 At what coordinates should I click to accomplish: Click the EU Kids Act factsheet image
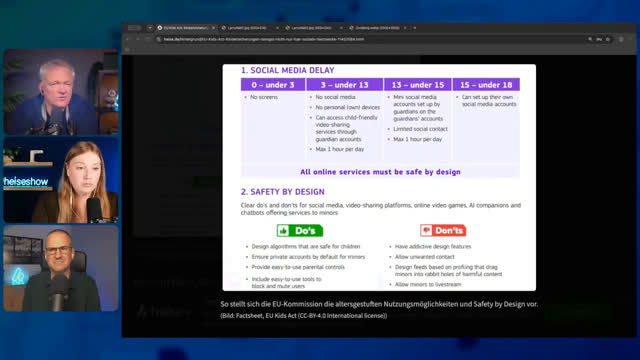pos(379,178)
